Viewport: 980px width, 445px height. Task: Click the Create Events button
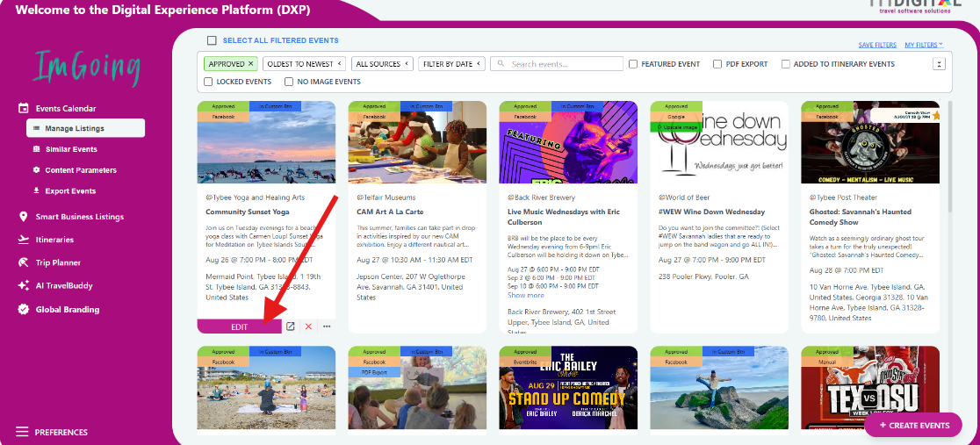pyautogui.click(x=913, y=425)
